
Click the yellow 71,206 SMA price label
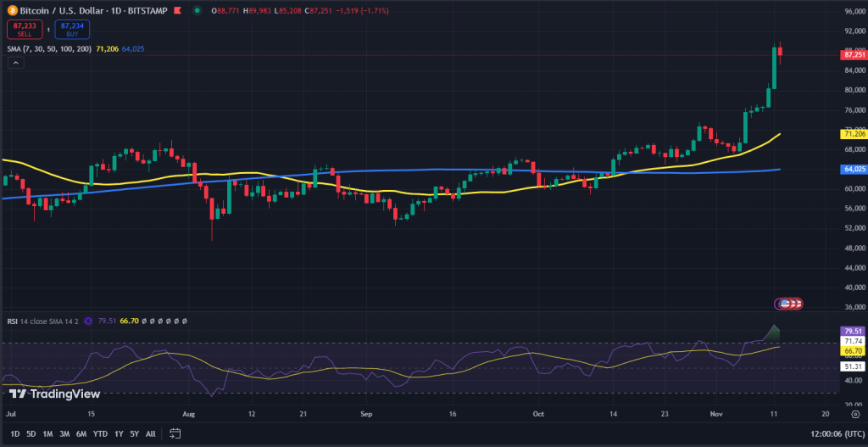tap(853, 133)
